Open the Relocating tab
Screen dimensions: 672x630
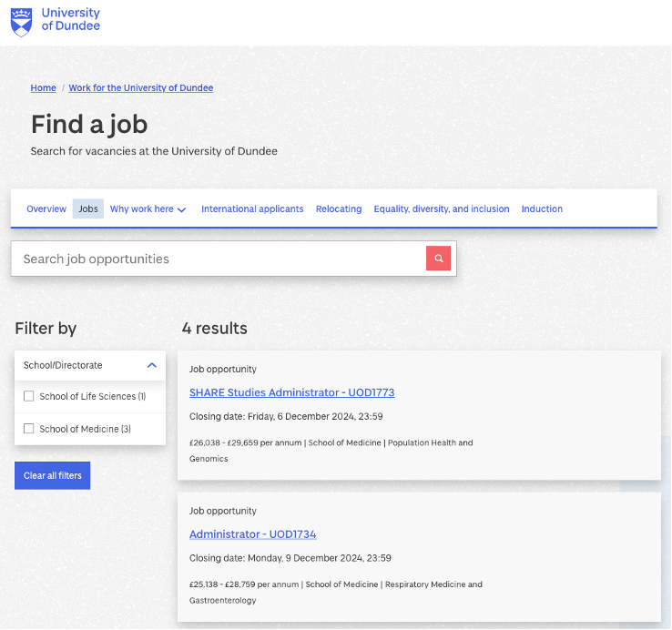click(x=339, y=209)
